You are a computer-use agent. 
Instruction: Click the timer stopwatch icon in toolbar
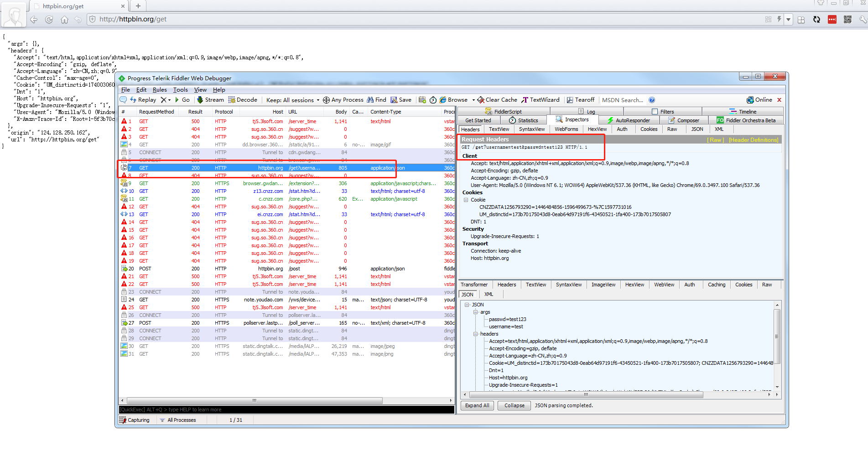(433, 100)
